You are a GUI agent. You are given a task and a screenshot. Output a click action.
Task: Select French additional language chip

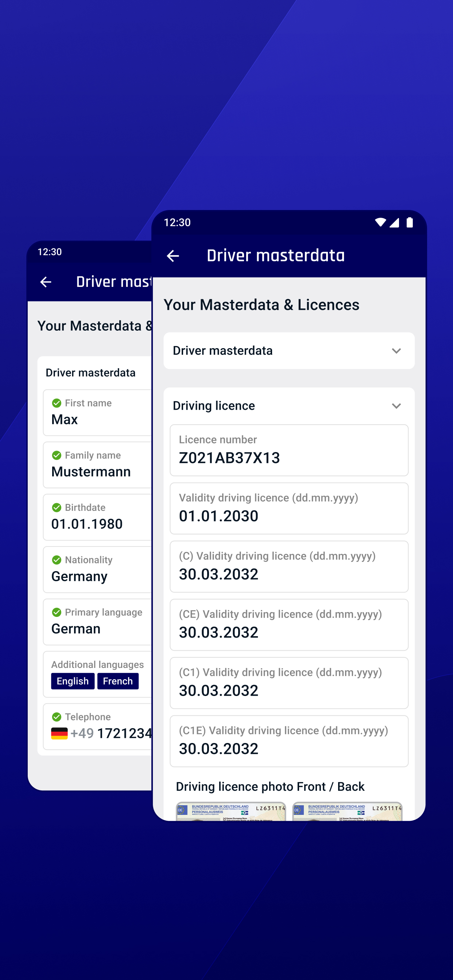pos(118,681)
